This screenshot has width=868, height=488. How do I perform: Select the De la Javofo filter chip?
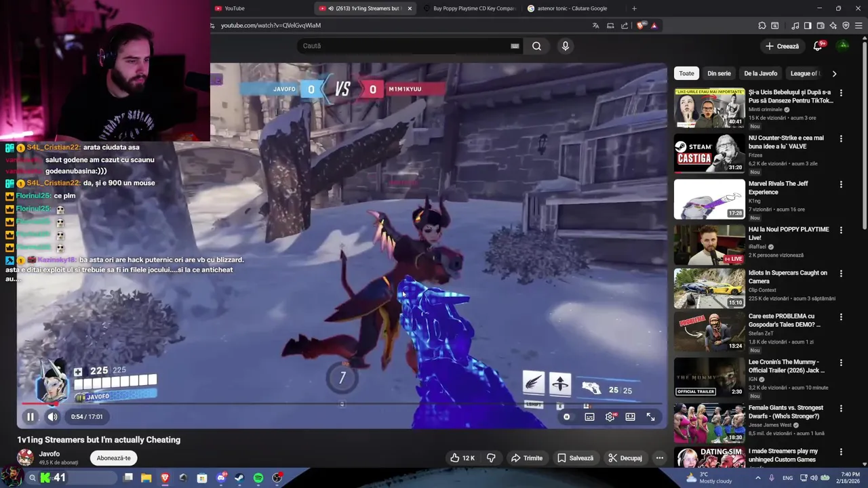pos(760,73)
